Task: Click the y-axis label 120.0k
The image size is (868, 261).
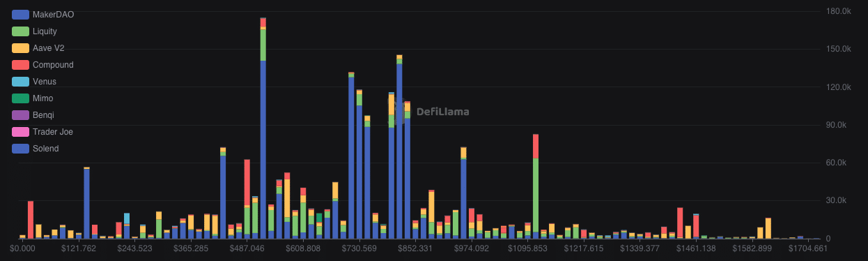Action: (839, 87)
